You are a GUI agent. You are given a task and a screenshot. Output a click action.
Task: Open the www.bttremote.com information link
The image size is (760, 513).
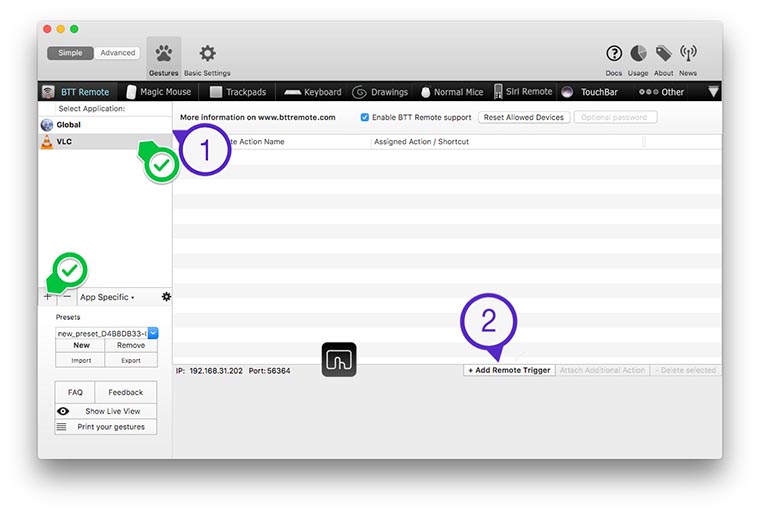pos(297,117)
